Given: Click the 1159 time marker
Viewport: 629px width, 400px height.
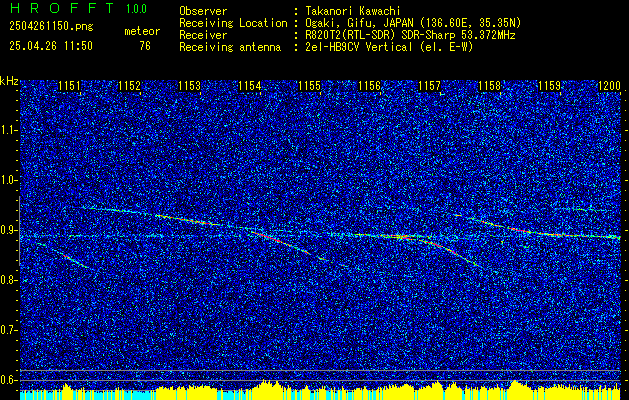Looking at the screenshot, I should [549, 86].
